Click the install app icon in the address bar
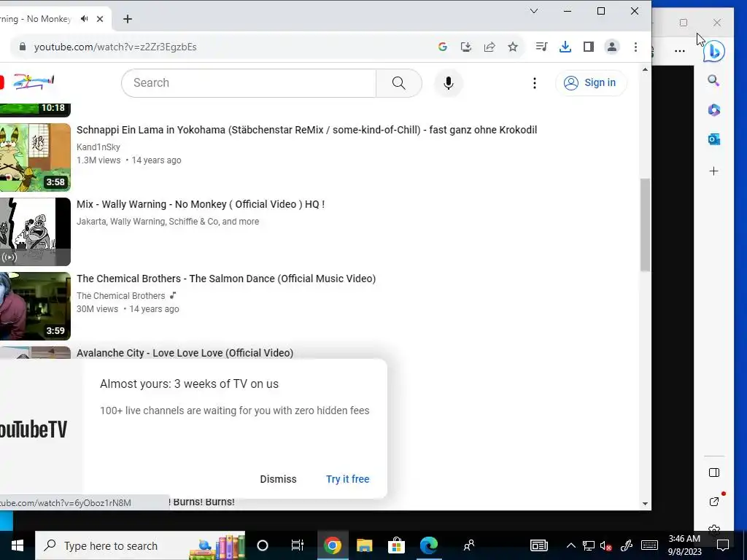The image size is (747, 560). [x=466, y=47]
